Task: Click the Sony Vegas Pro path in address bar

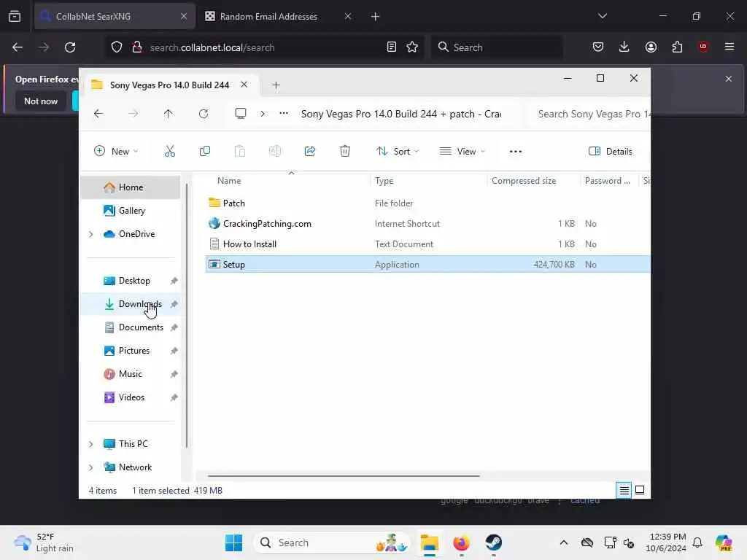Action: point(401,114)
